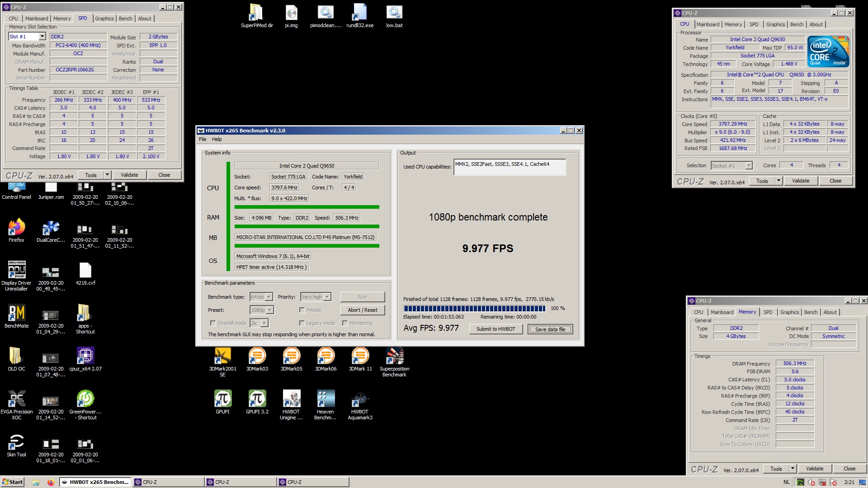
Task: Click DRAM Frequency value 506.3 MHz
Action: pyautogui.click(x=795, y=363)
